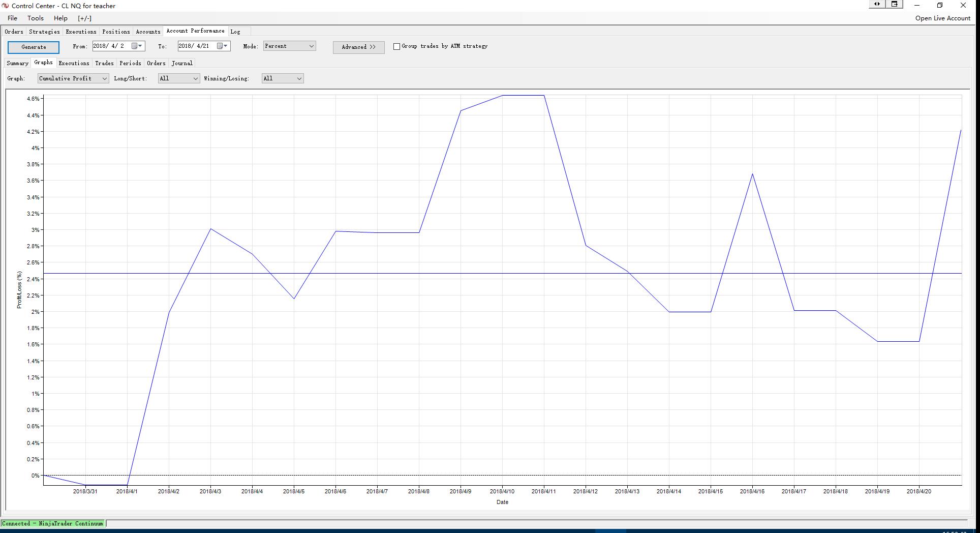
Task: Select the Accounts tab
Action: click(x=148, y=32)
